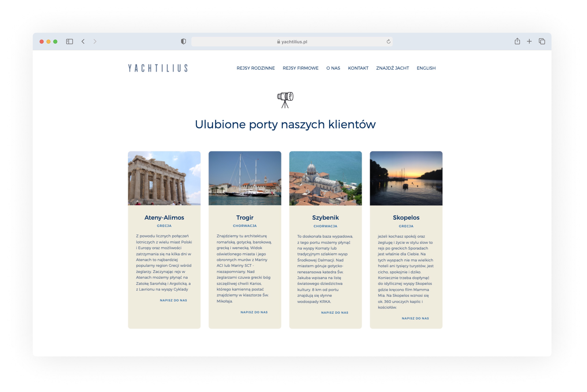Click the Safari back navigation arrow
This screenshot has height=392, width=587.
(x=83, y=41)
